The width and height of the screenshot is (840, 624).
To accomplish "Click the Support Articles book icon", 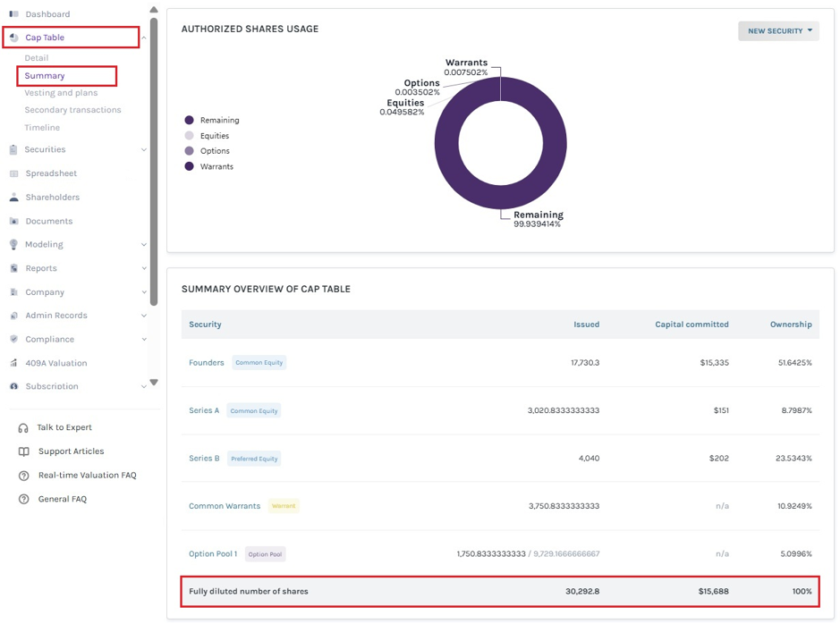I will click(23, 451).
